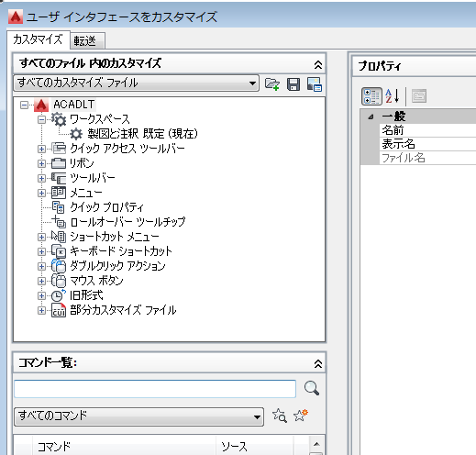Screen dimensions: 476x455
Task: Click the コマンド column header
Action: point(124,446)
